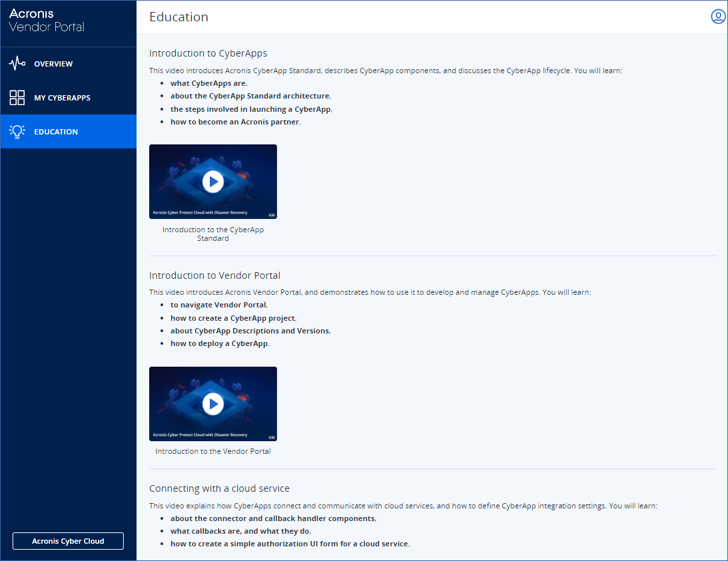
Task: Select the Education menu item
Action: tap(68, 131)
